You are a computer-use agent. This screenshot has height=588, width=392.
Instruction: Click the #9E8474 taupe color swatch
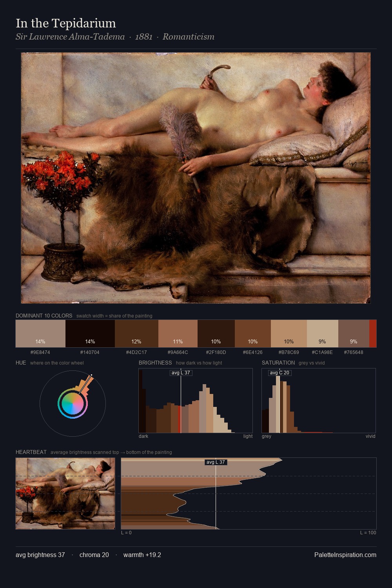40,334
